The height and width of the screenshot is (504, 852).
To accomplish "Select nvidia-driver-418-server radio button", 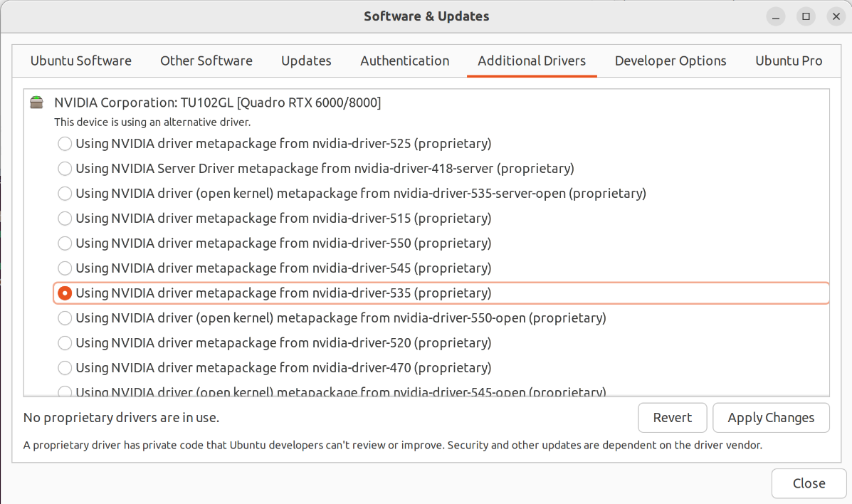I will pyautogui.click(x=65, y=169).
